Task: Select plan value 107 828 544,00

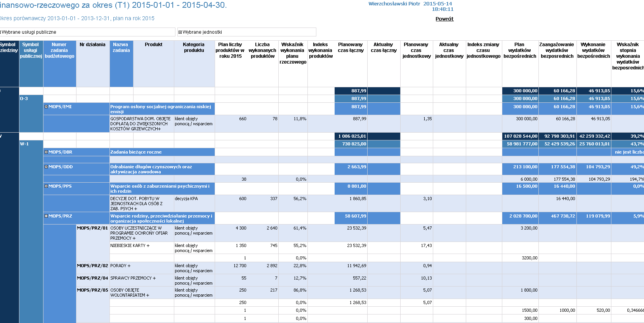Action: click(x=521, y=136)
